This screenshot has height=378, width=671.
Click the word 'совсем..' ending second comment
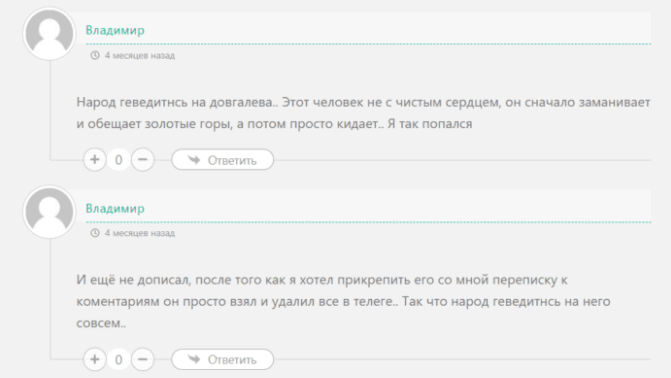click(x=101, y=323)
